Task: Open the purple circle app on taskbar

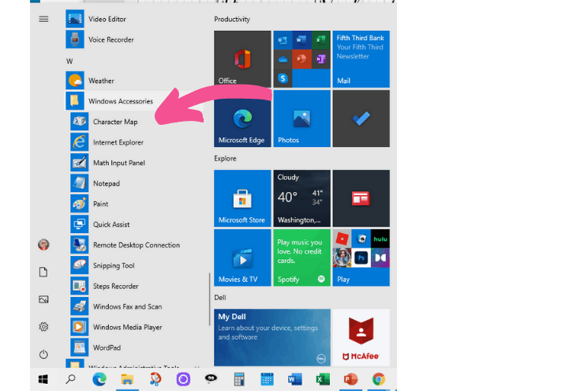Action: pos(183,379)
